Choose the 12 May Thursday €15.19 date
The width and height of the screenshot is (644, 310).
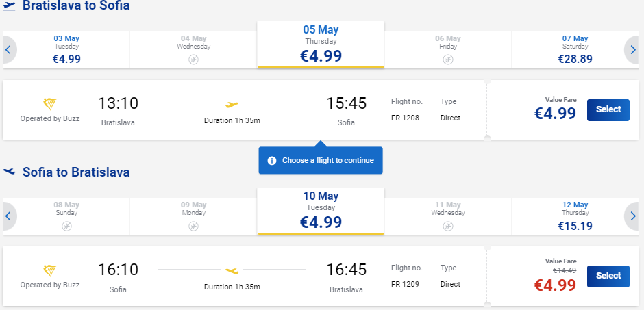pos(575,216)
